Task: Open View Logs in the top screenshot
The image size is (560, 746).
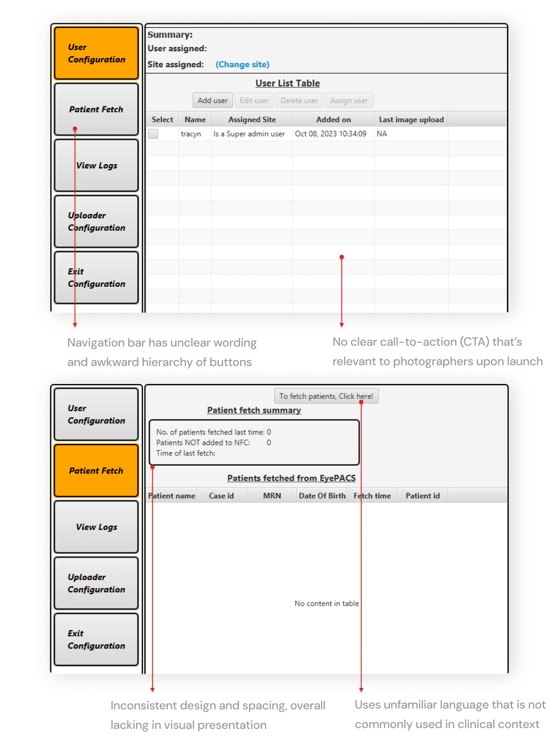Action: click(96, 165)
